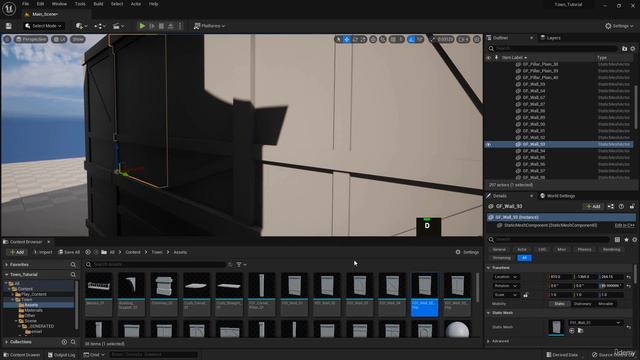Reset Location to default arrow
This screenshot has width=640, height=360.
point(629,277)
